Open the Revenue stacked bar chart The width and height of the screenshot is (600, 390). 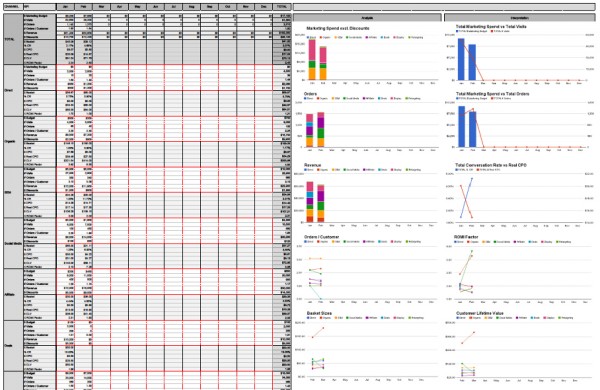[367, 195]
